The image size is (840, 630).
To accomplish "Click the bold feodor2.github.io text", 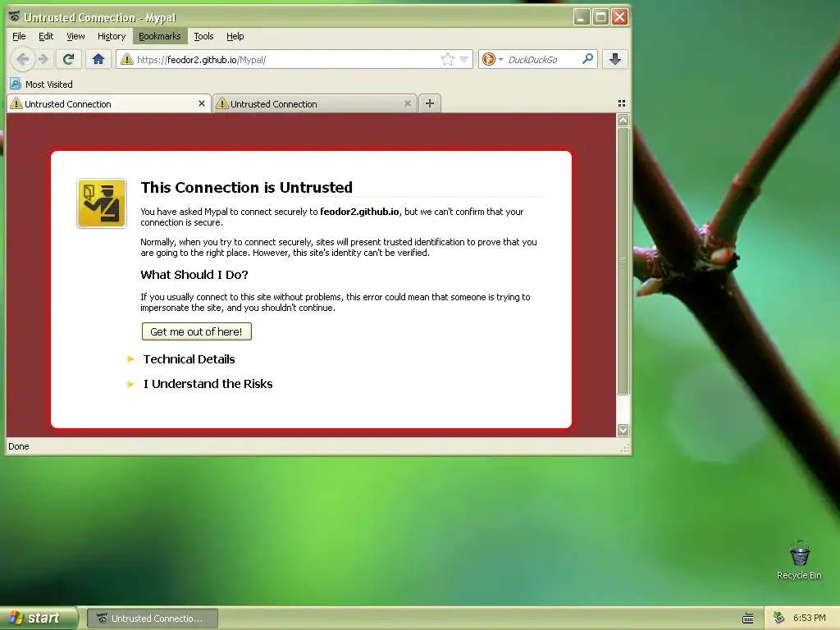I will tap(359, 212).
